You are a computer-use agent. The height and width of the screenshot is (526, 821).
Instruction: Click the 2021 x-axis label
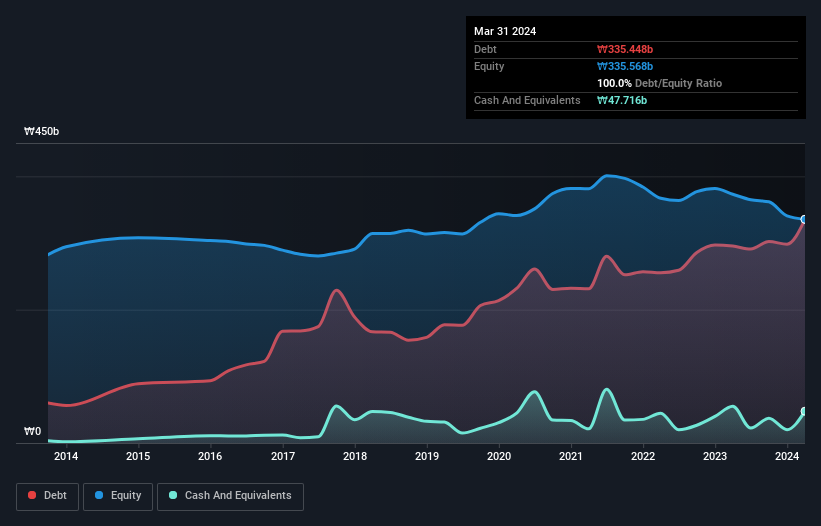pyautogui.click(x=571, y=456)
